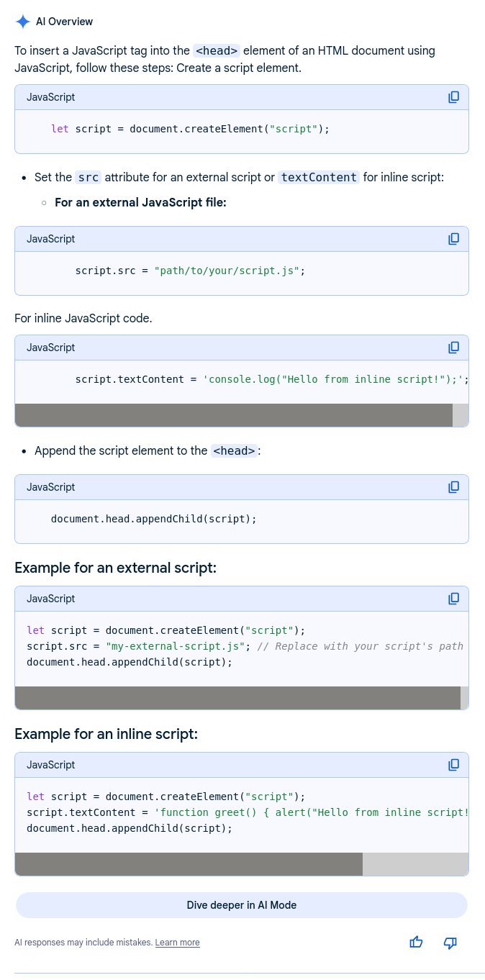Image resolution: width=485 pixels, height=980 pixels.
Task: Click the thumbs down feedback icon
Action: point(450,943)
